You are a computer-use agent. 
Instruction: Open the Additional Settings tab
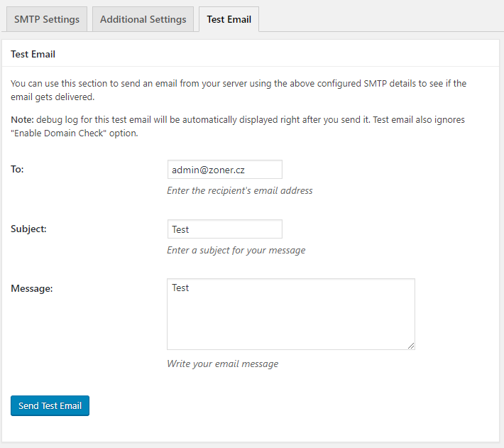(x=143, y=19)
